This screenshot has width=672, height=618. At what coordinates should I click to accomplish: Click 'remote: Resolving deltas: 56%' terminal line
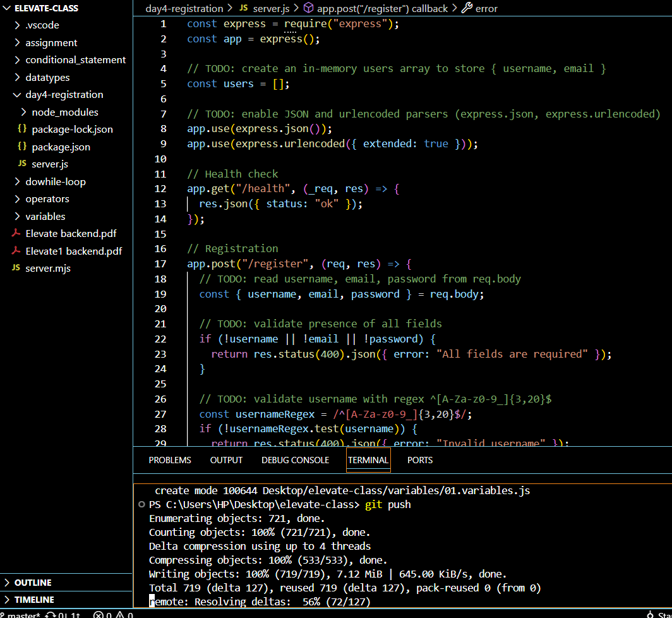coord(260,602)
